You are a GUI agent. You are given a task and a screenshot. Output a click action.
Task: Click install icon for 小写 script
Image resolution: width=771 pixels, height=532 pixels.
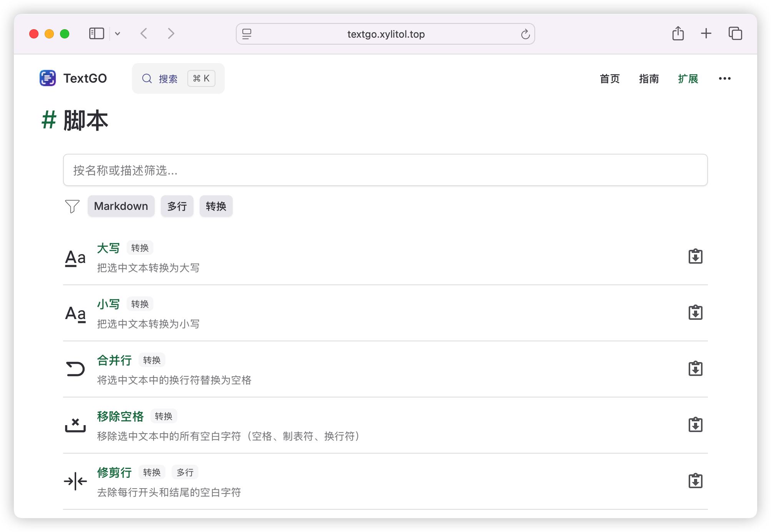click(x=695, y=313)
